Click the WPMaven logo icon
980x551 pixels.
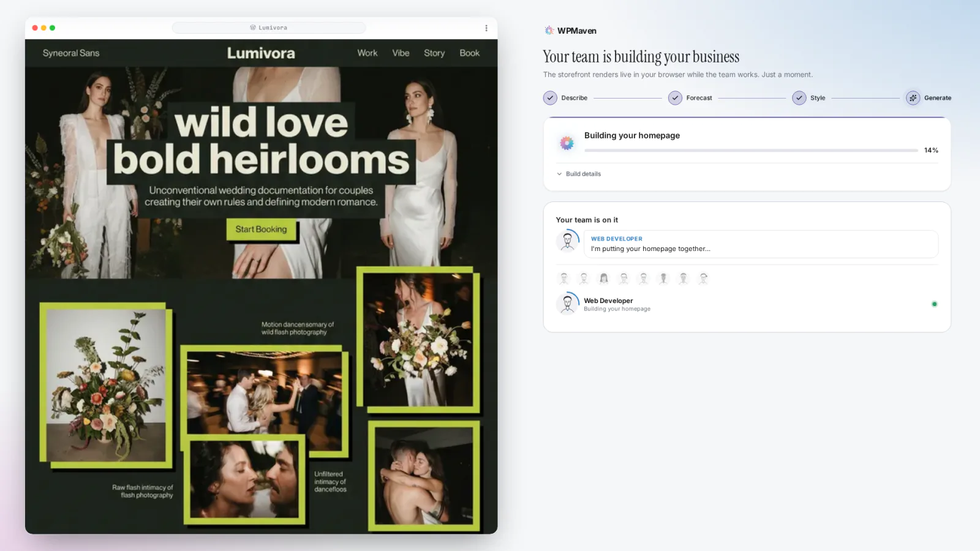pos(549,31)
